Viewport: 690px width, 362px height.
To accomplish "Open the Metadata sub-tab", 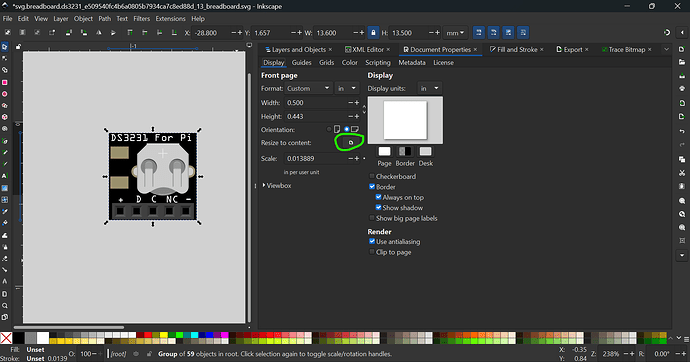I will [412, 62].
